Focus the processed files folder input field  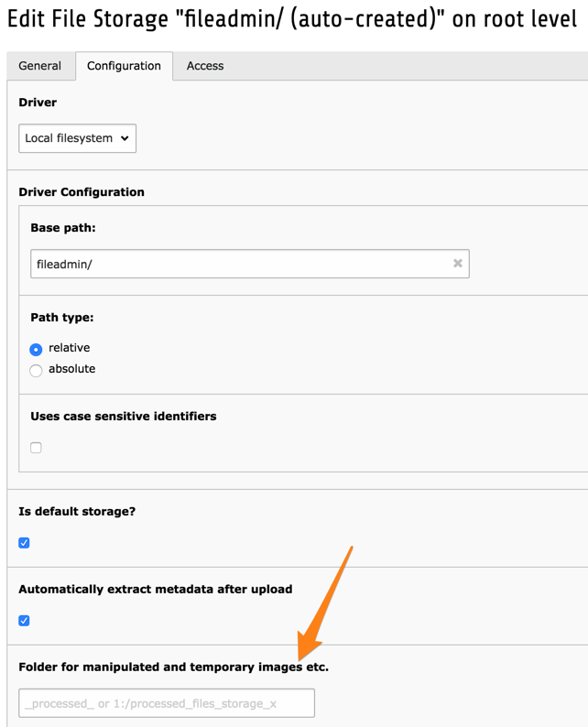point(167,703)
